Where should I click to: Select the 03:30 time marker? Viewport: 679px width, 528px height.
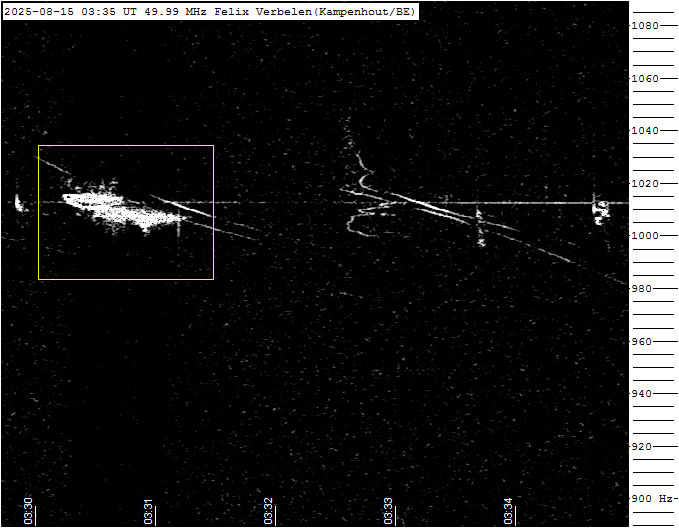point(29,511)
